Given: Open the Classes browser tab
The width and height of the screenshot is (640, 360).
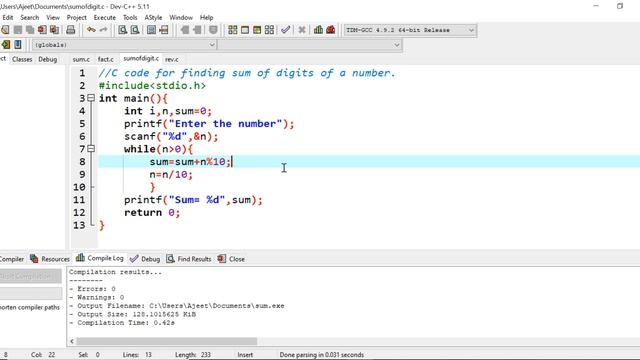Looking at the screenshot, I should click(22, 60).
